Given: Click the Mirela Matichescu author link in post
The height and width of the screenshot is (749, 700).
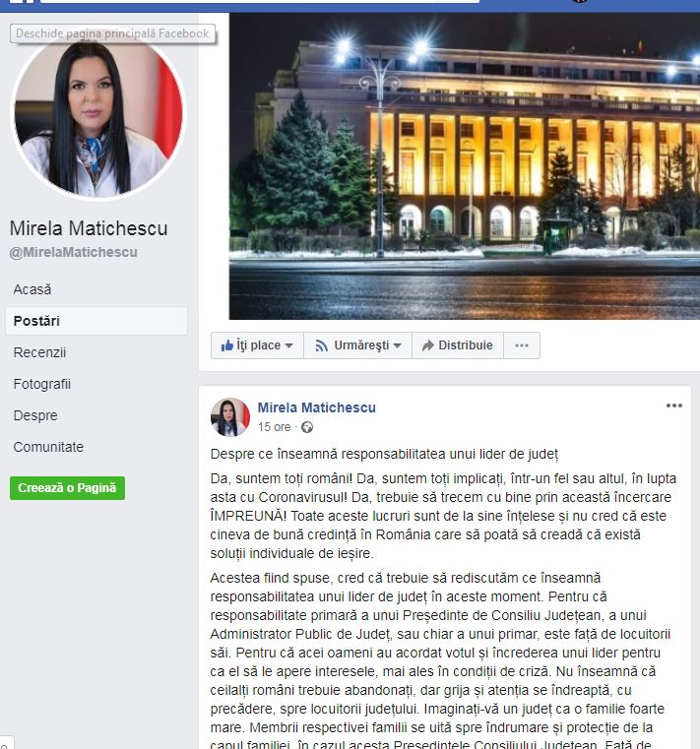Looking at the screenshot, I should [x=316, y=407].
